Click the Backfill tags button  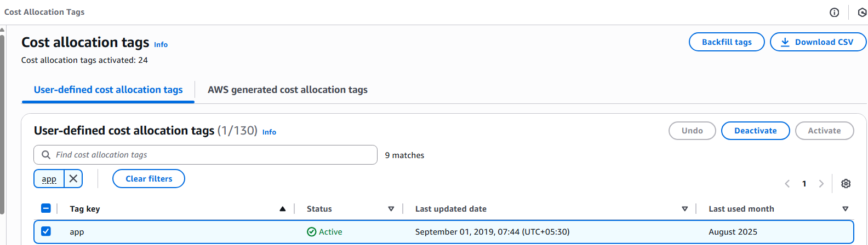[x=726, y=42]
